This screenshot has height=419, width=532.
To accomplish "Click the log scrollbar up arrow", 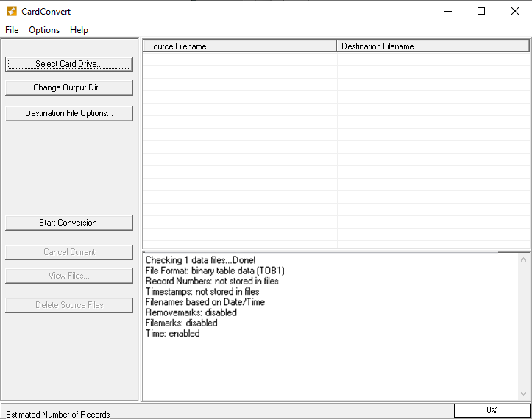I will 523,259.
